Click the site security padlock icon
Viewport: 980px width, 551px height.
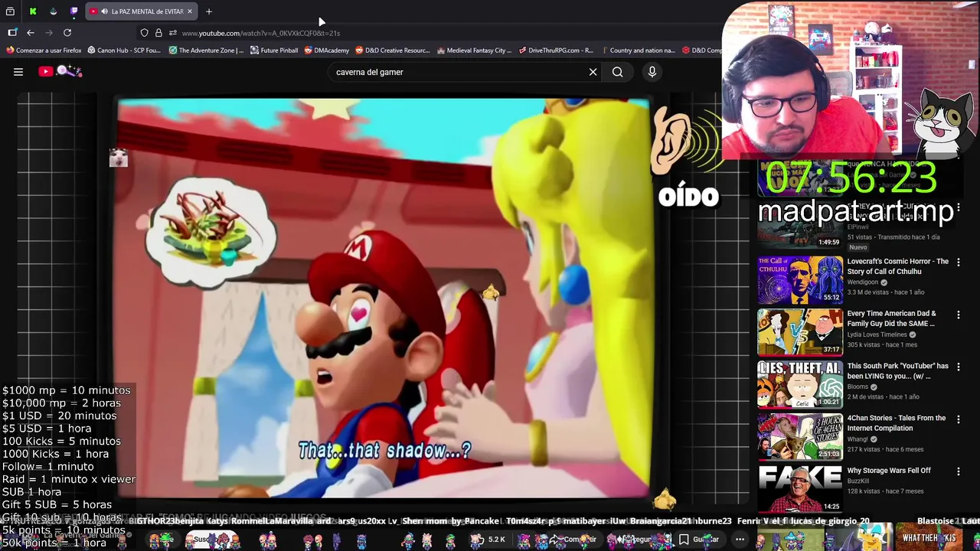click(158, 33)
